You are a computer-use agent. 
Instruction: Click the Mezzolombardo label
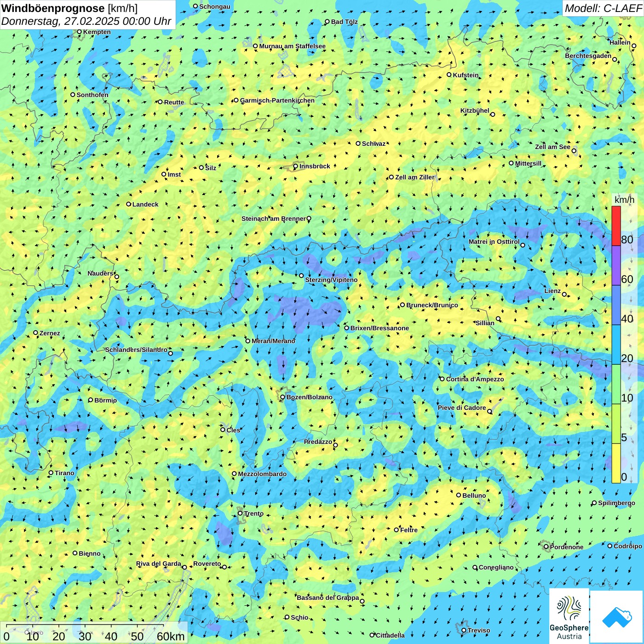pyautogui.click(x=262, y=474)
